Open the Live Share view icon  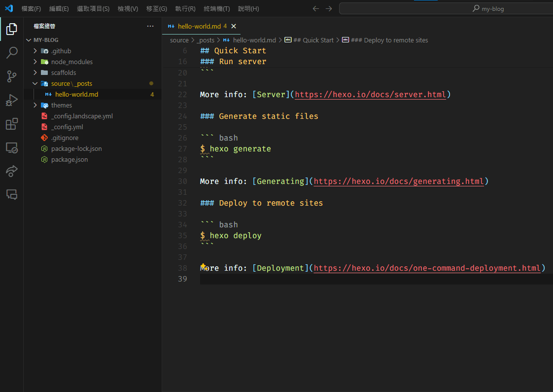click(x=12, y=171)
